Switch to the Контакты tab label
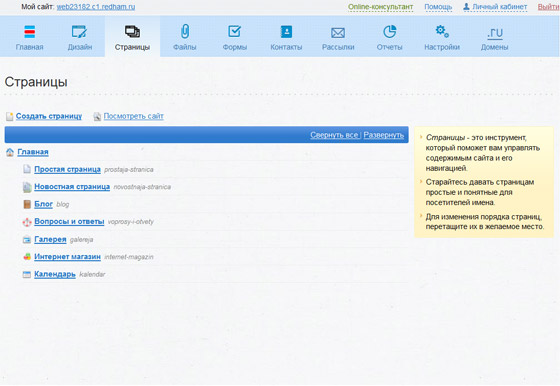The width and height of the screenshot is (560, 386). tap(286, 47)
